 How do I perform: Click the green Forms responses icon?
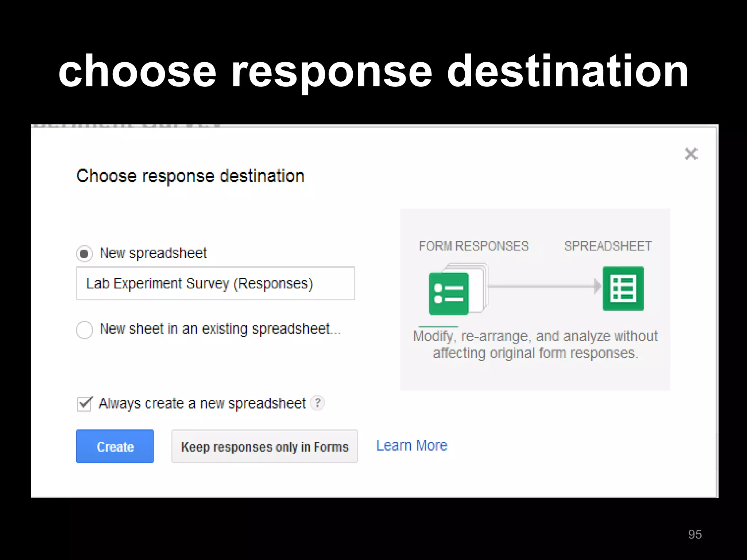coord(449,293)
